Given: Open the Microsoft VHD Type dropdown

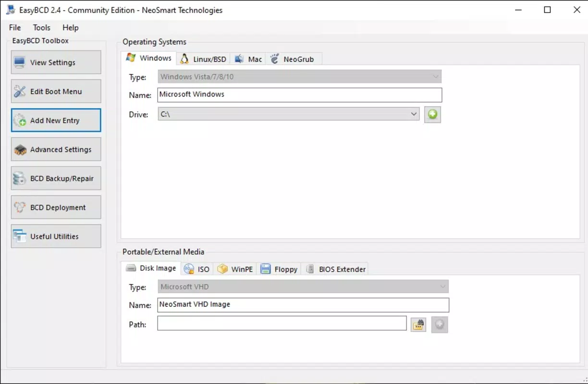Looking at the screenshot, I should 303,287.
